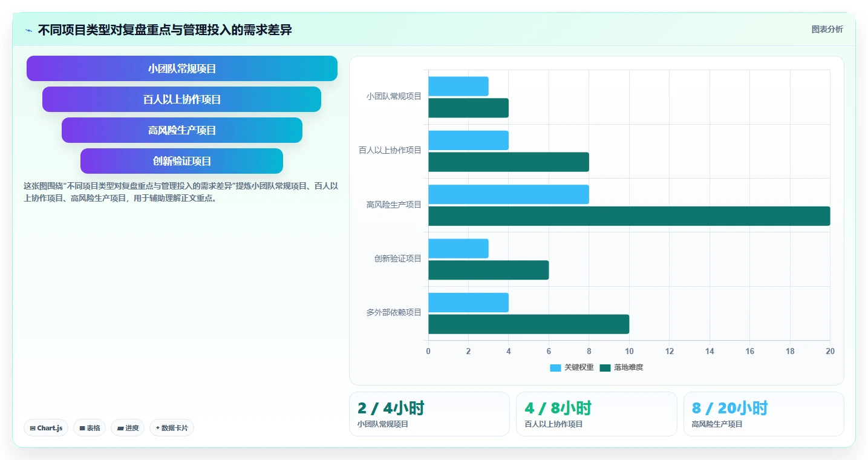Click the 小团队常规项目 axis label in chart
868x460 pixels.
click(394, 97)
